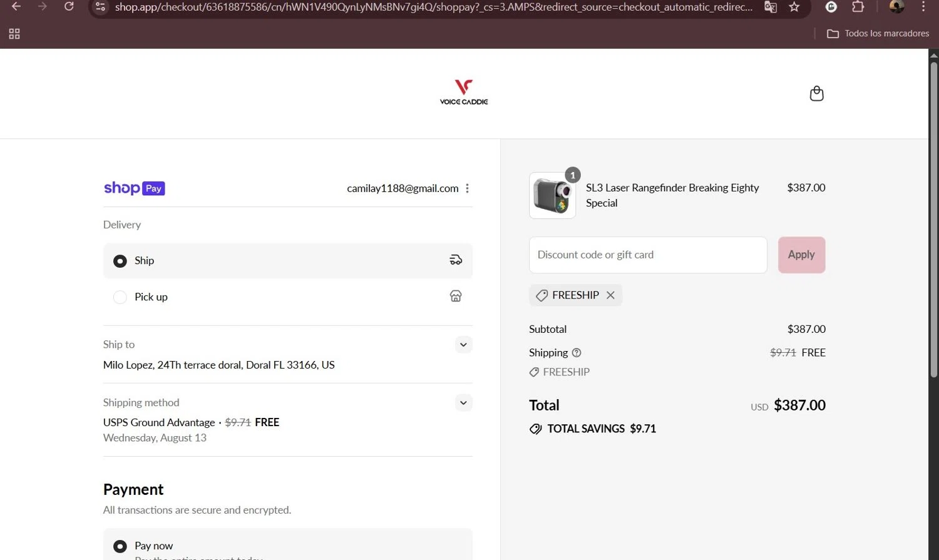939x560 pixels.
Task: Click the Total $387.00 amount
Action: 799,405
